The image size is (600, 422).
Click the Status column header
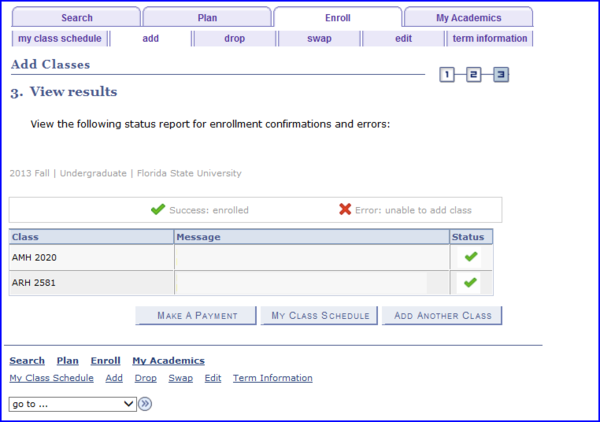(471, 237)
